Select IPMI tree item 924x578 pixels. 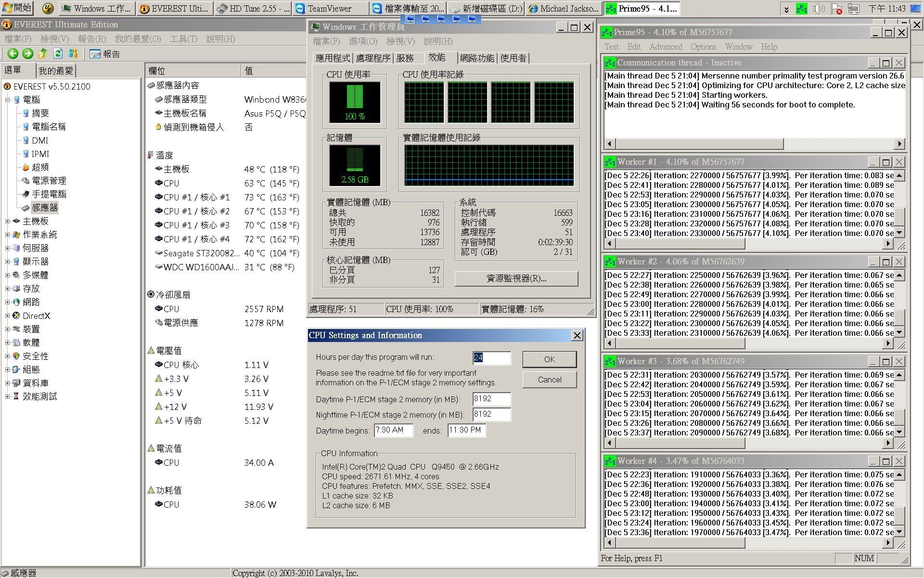(x=40, y=154)
